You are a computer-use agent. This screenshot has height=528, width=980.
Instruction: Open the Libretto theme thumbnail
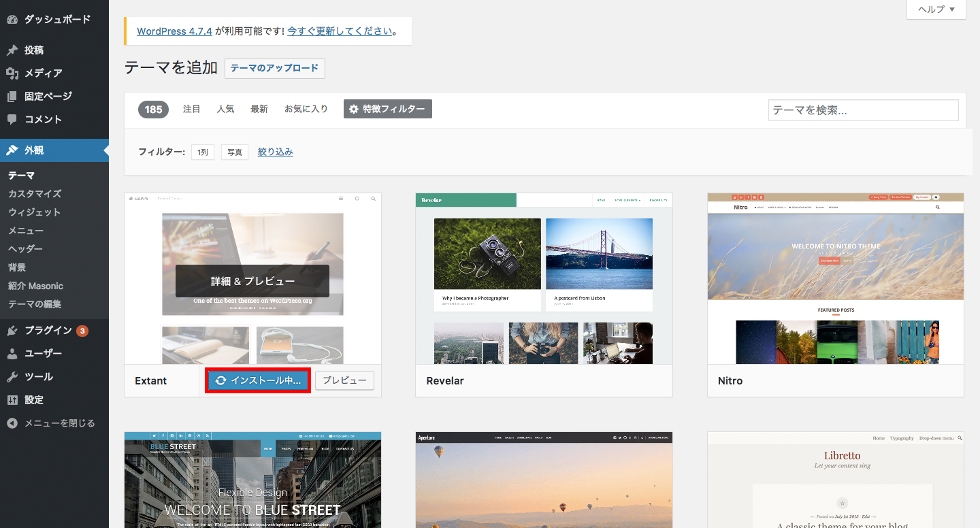pyautogui.click(x=836, y=480)
